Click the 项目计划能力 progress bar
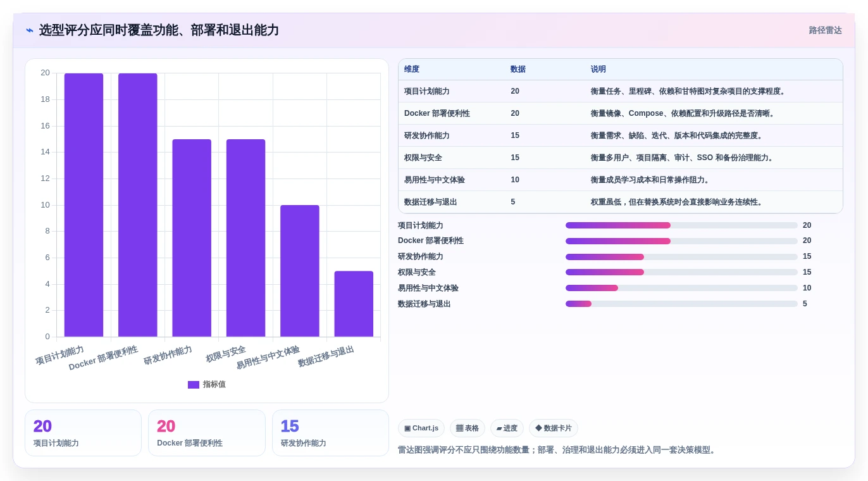868x481 pixels. [x=681, y=225]
